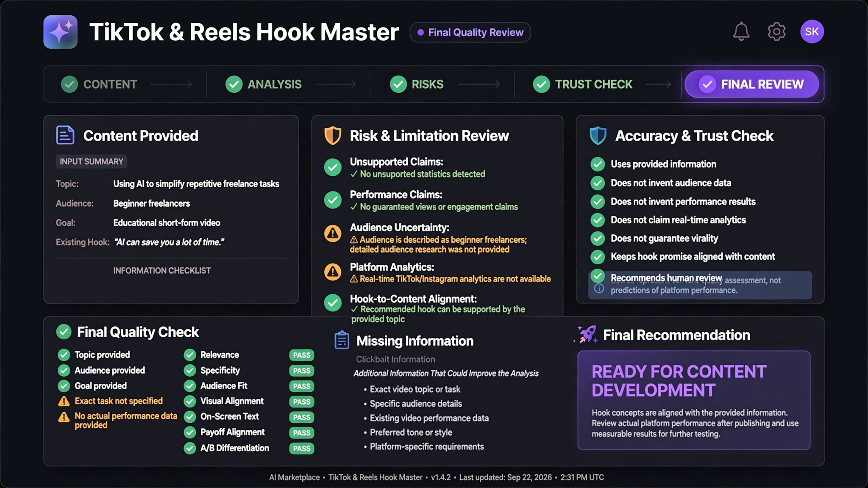Image resolution: width=868 pixels, height=488 pixels.
Task: Click the blue Accuracy & Trust shield icon
Action: tap(598, 136)
